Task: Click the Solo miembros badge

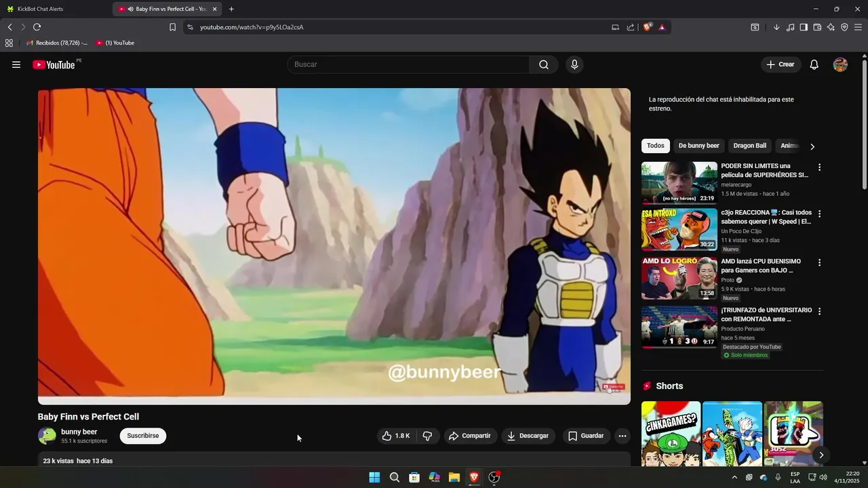Action: (x=745, y=355)
